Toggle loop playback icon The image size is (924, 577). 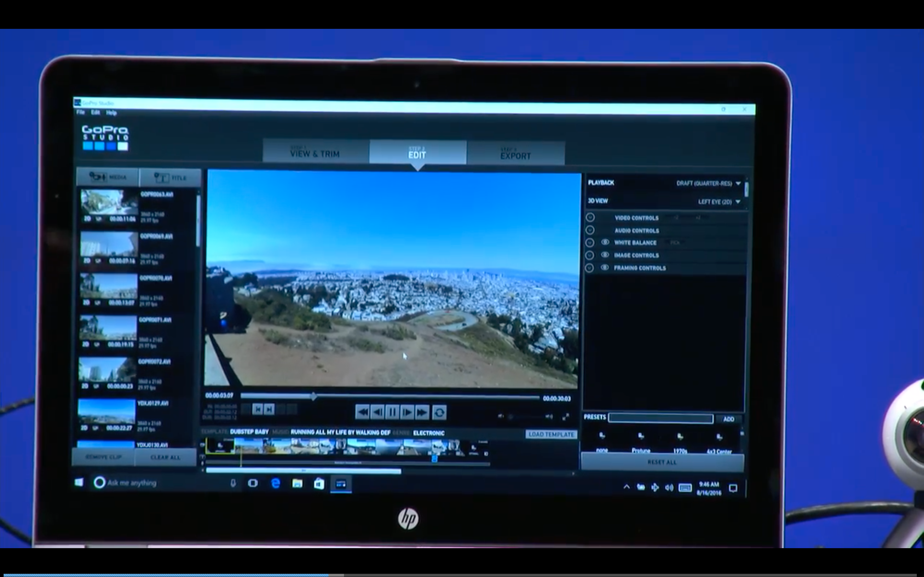pyautogui.click(x=439, y=413)
